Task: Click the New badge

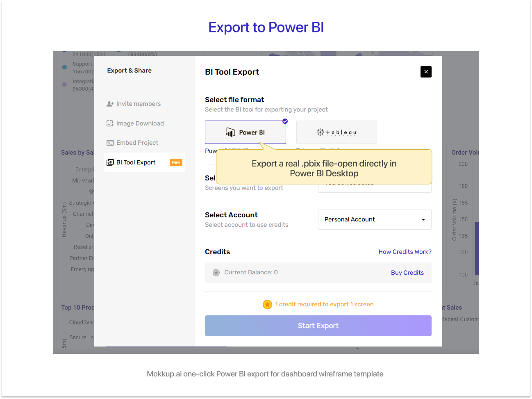Action: click(x=176, y=162)
